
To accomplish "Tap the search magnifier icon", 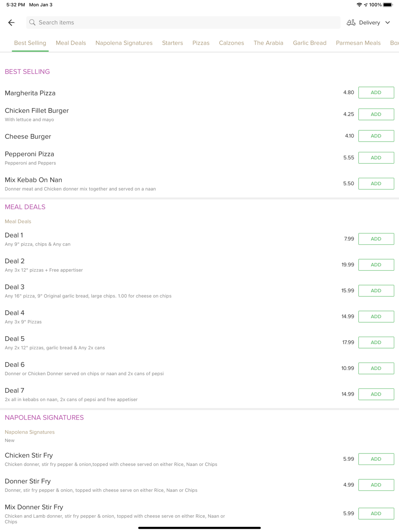I will tap(32, 23).
